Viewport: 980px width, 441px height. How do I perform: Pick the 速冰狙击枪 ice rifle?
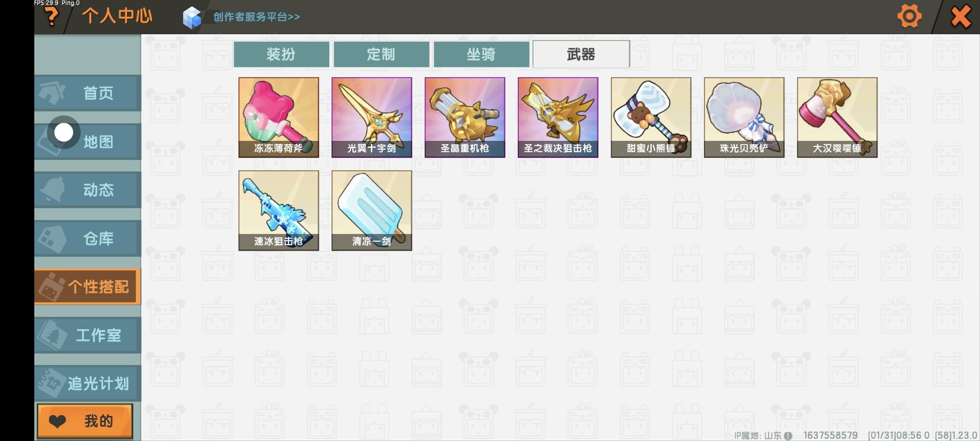click(278, 210)
